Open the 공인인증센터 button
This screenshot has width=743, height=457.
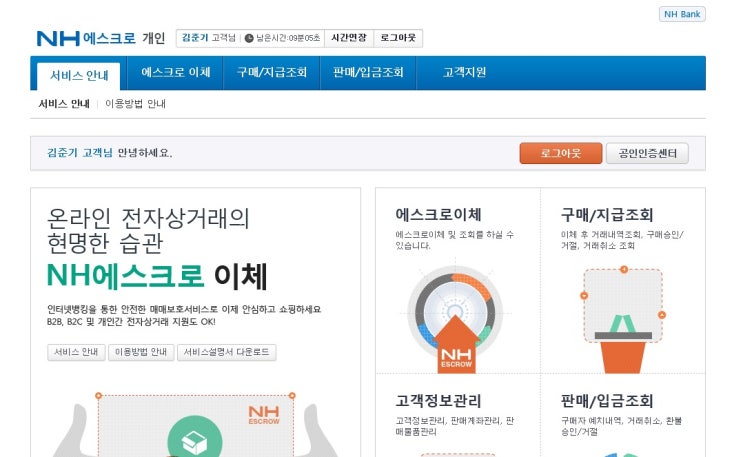point(647,153)
